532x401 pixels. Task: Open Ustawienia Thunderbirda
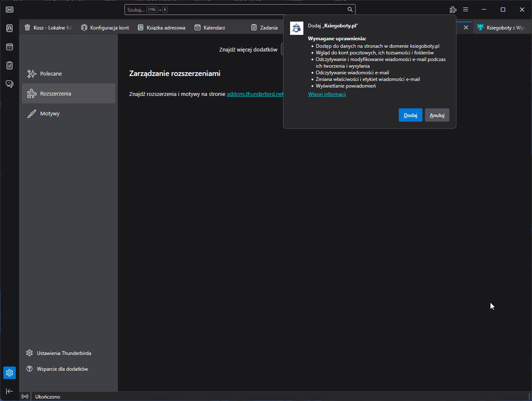59,353
